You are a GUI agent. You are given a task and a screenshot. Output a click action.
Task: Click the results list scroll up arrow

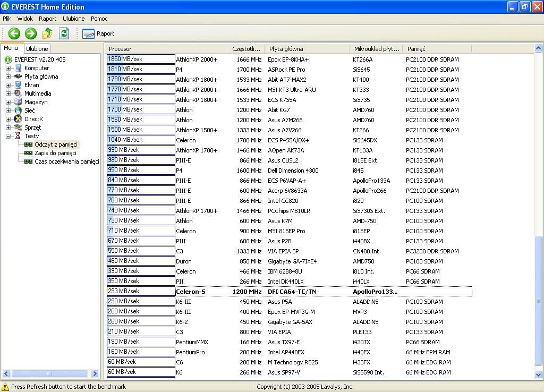coord(538,48)
